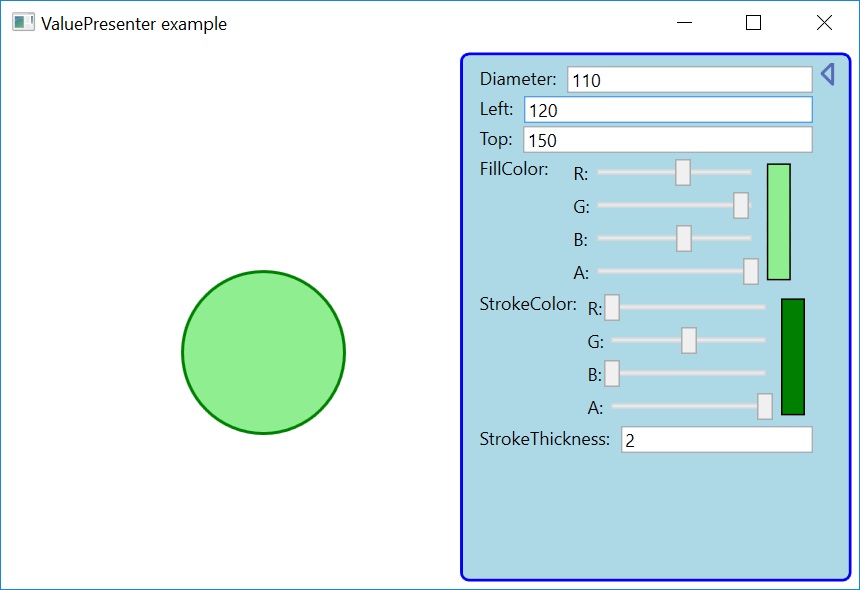
Task: Click the StrokeColor G slider thumb
Action: coord(689,341)
